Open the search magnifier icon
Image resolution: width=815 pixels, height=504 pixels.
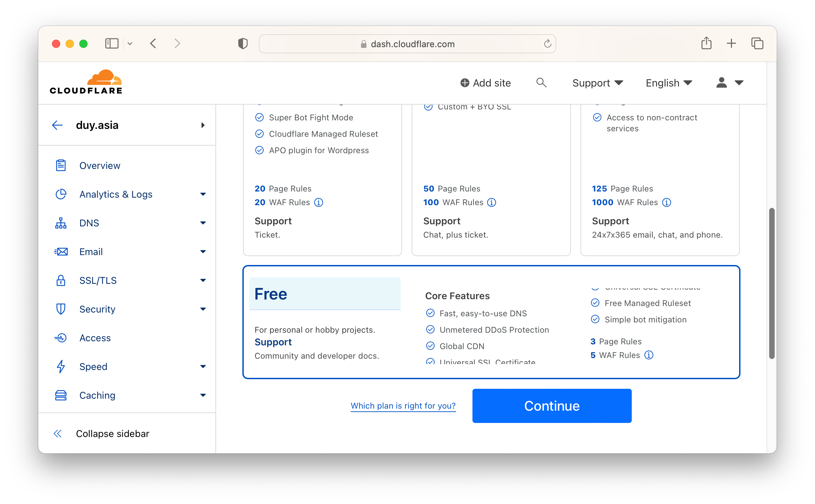pos(541,82)
